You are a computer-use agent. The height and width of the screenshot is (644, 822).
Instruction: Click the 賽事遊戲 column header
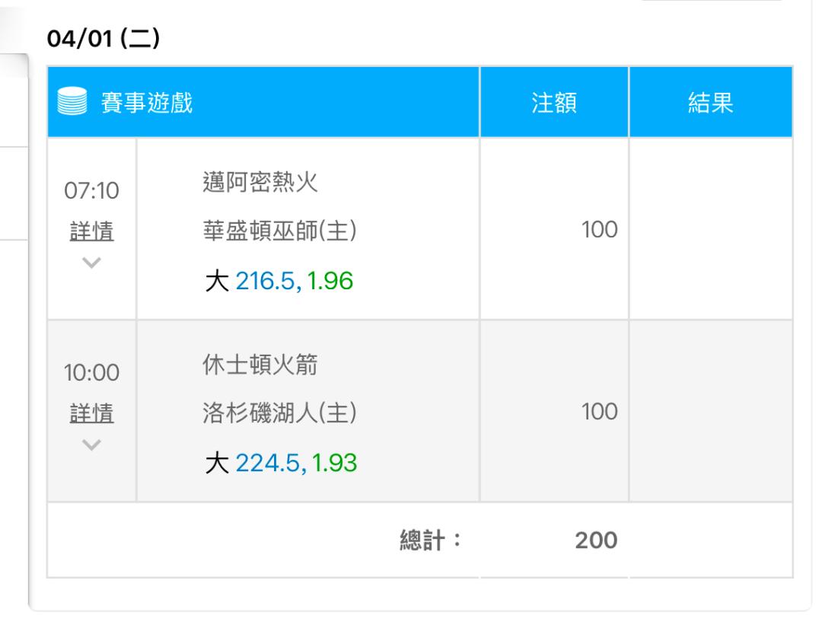tap(147, 102)
